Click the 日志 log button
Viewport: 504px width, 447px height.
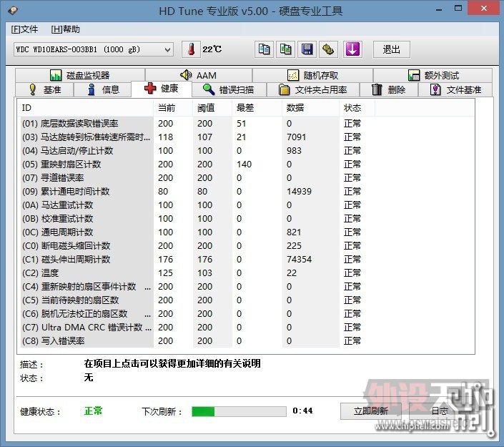pos(440,411)
